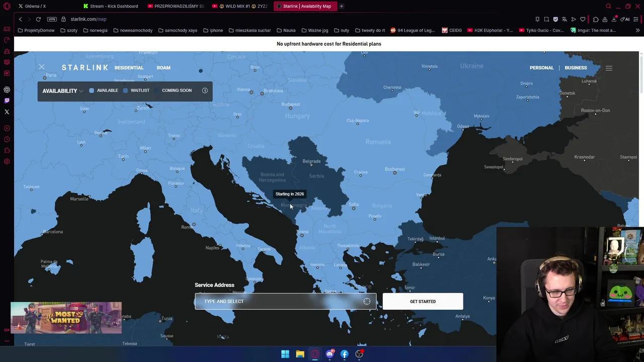This screenshot has height=362, width=644.
Task: Reload the Starlink page
Action: click(38, 19)
